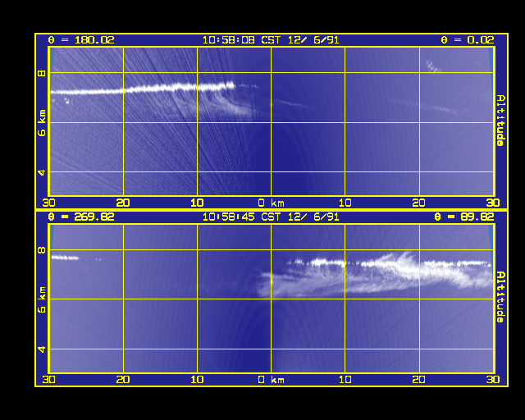Click the left-side 10 range label of lower panel
The height and width of the screenshot is (420, 525).
tap(197, 380)
